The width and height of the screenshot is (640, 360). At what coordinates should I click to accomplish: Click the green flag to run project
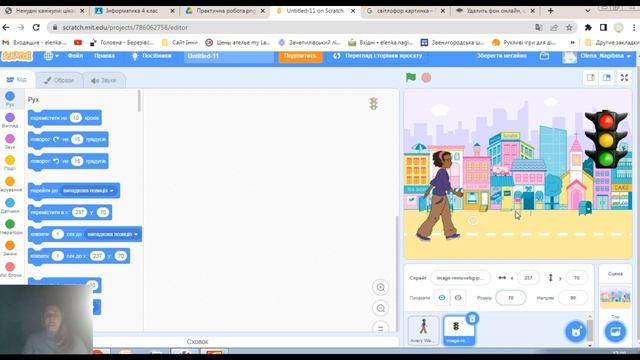click(411, 77)
